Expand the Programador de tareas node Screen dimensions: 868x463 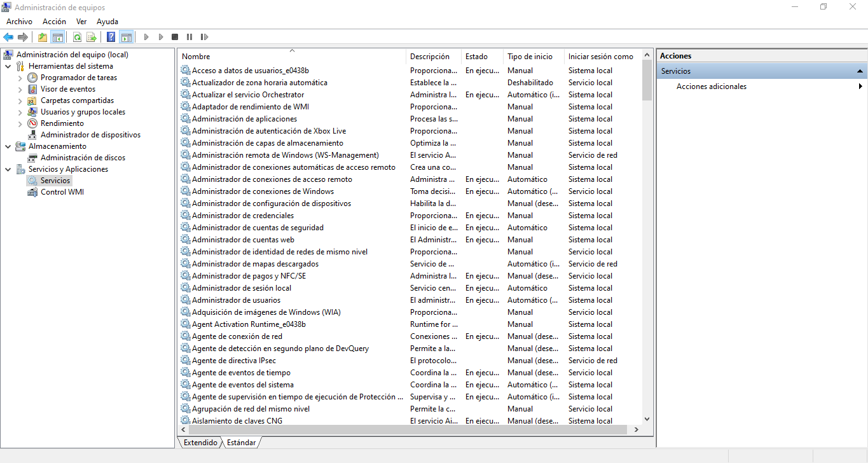(20, 78)
